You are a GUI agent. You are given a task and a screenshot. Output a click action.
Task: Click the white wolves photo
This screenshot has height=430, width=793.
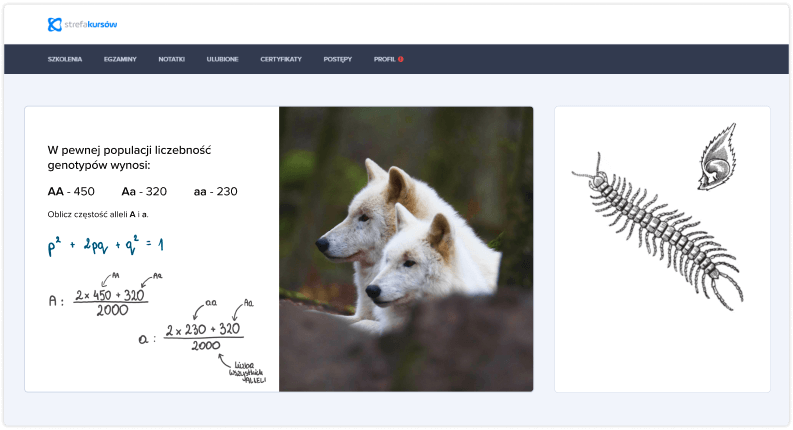click(405, 248)
